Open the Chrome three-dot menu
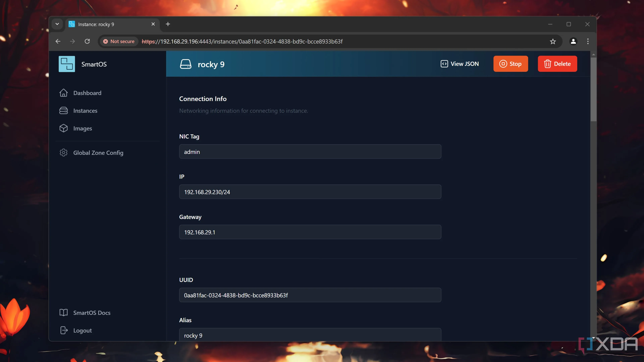 (x=588, y=41)
